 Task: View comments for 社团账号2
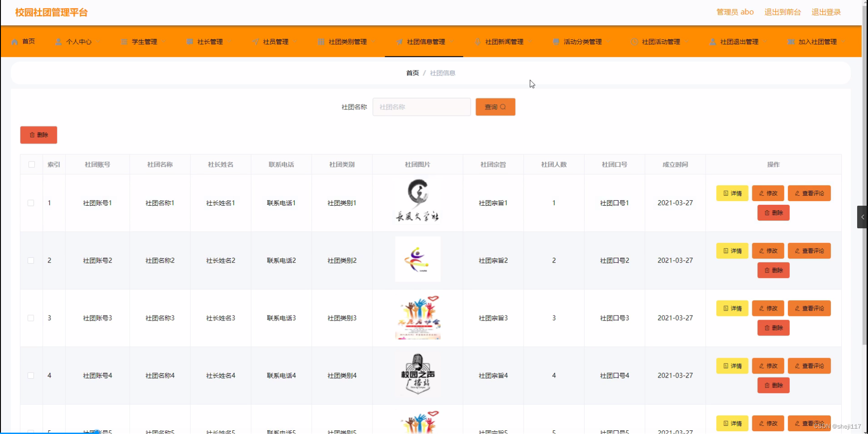[809, 250]
